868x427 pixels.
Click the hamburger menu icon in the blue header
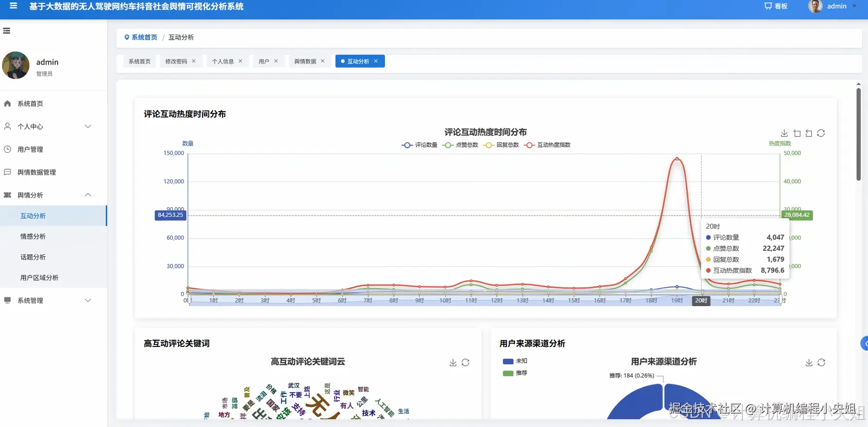pyautogui.click(x=13, y=6)
